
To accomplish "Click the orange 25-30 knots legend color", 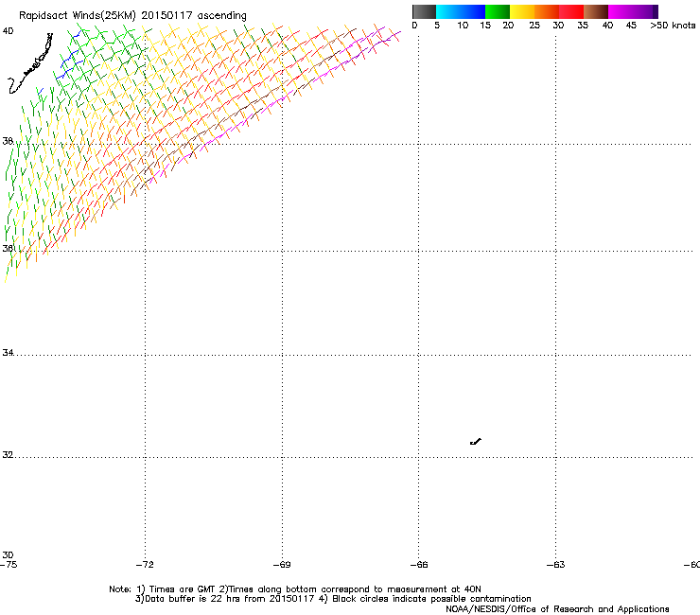I will pyautogui.click(x=547, y=11).
